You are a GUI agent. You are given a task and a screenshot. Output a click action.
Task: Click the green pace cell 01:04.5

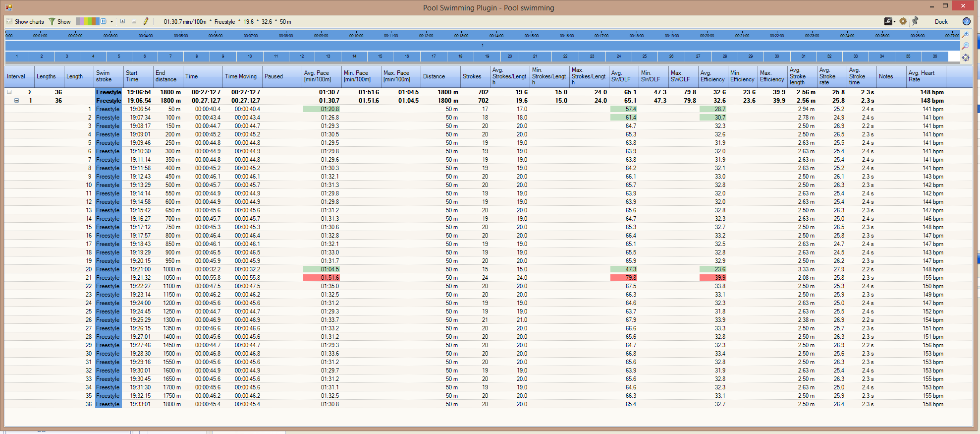pyautogui.click(x=322, y=269)
